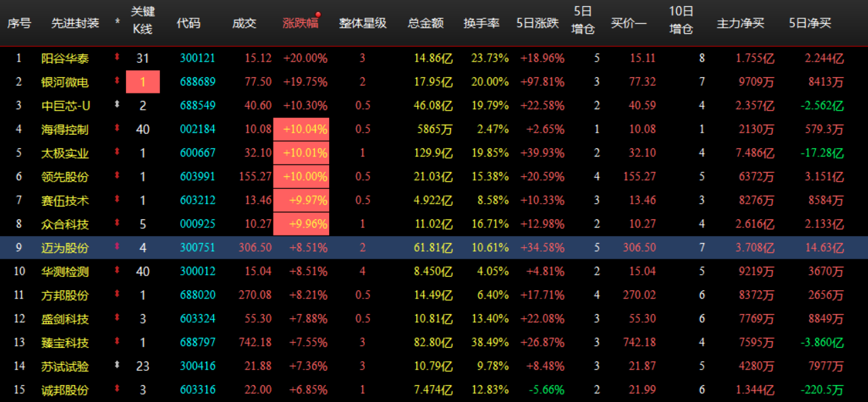Click the asterisk column header
This screenshot has width=868, height=402.
[118, 23]
